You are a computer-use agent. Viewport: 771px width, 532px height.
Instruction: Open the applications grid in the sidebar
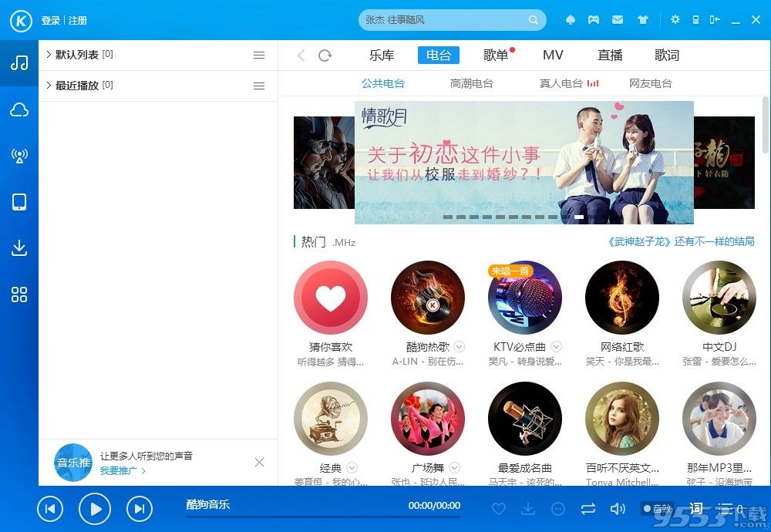19,295
